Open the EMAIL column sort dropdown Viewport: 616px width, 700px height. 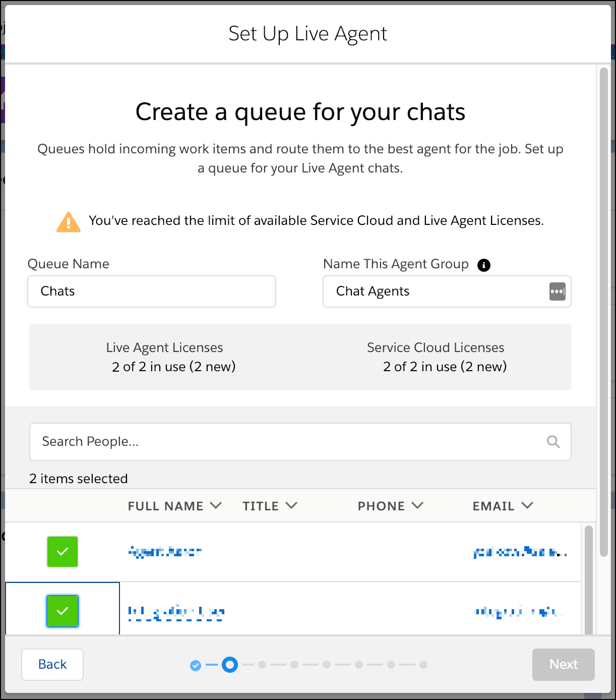tap(527, 505)
